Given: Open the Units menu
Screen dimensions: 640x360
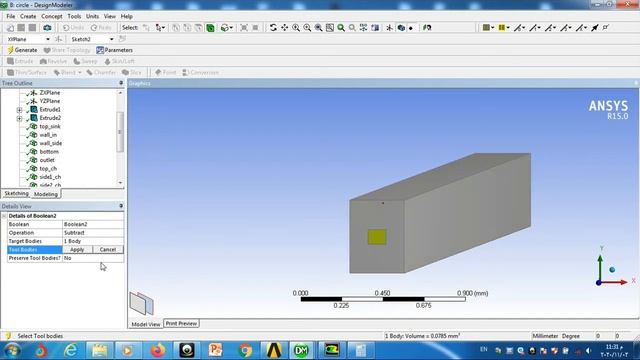Looking at the screenshot, I should pyautogui.click(x=92, y=16).
